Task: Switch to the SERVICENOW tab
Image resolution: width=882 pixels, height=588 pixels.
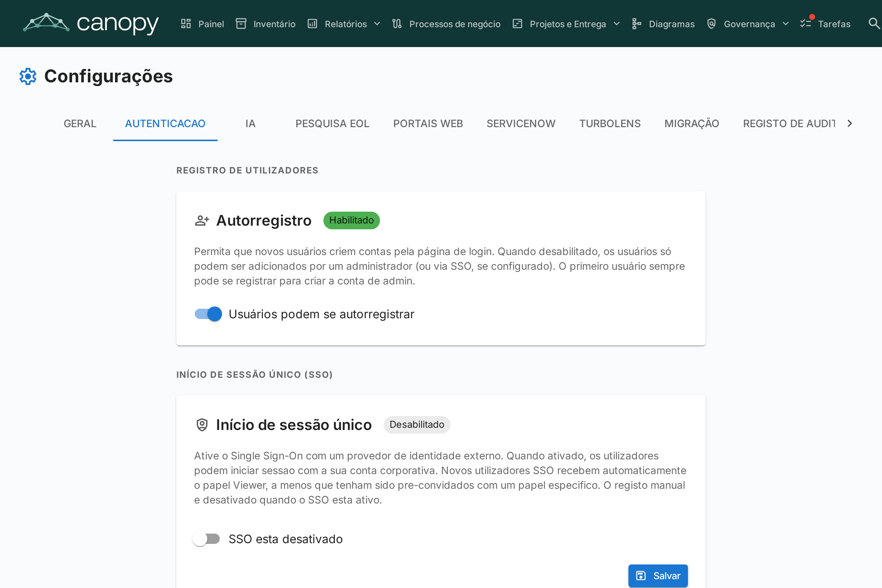Action: click(x=521, y=123)
